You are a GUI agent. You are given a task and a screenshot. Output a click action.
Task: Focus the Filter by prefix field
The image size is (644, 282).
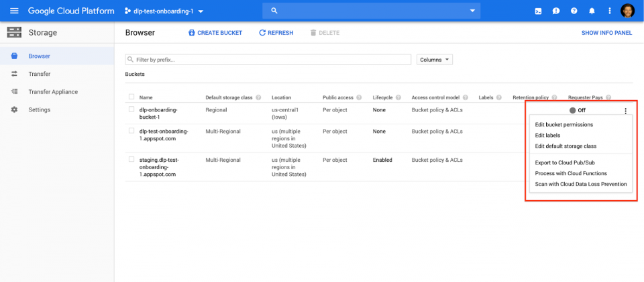click(x=268, y=60)
